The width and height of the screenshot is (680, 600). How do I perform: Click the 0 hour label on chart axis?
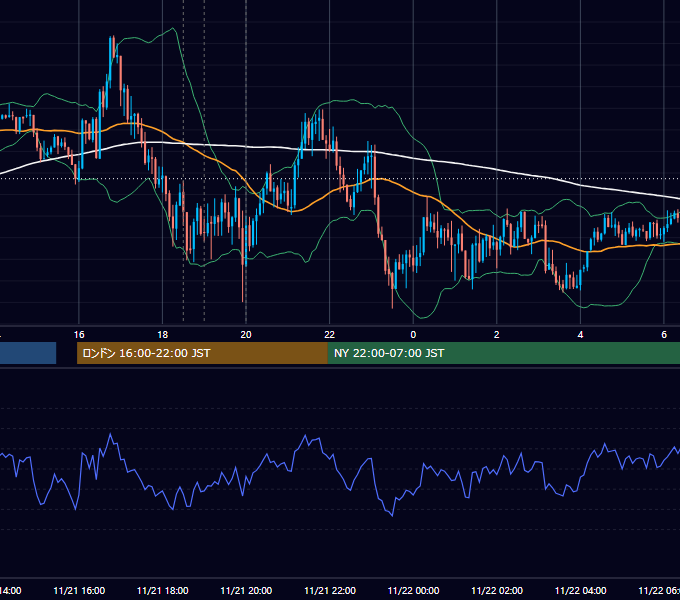pyautogui.click(x=413, y=335)
